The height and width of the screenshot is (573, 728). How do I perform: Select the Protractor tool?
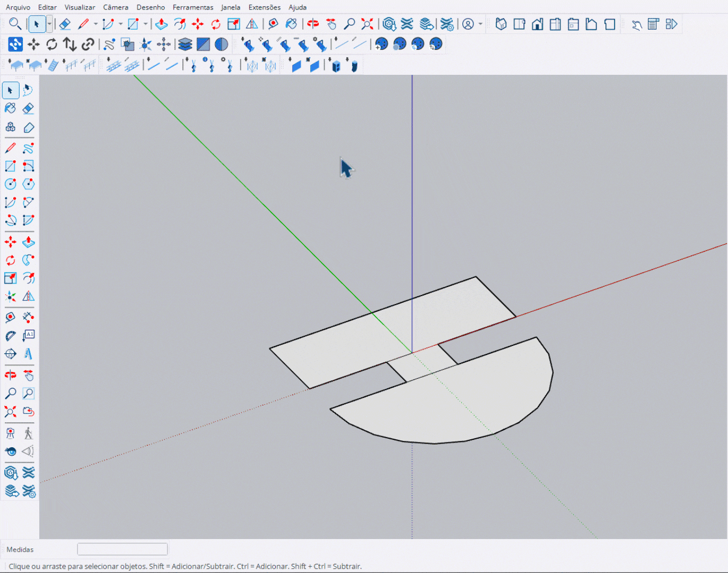pos(10,335)
